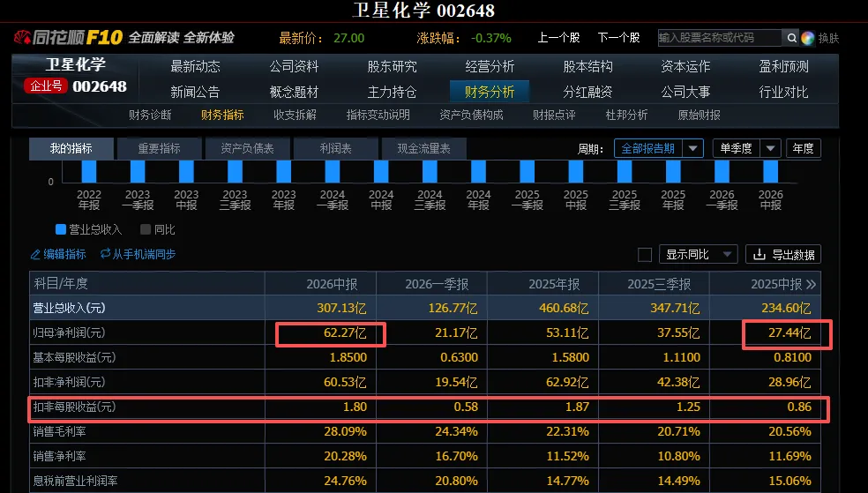Open the 主力持仓 menu
The width and height of the screenshot is (868, 493).
[x=392, y=92]
